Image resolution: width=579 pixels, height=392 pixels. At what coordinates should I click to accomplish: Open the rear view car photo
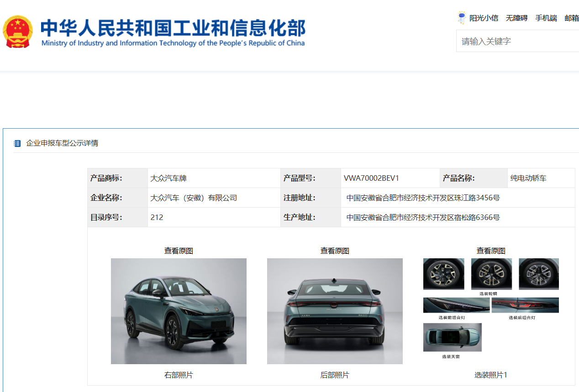pos(335,311)
